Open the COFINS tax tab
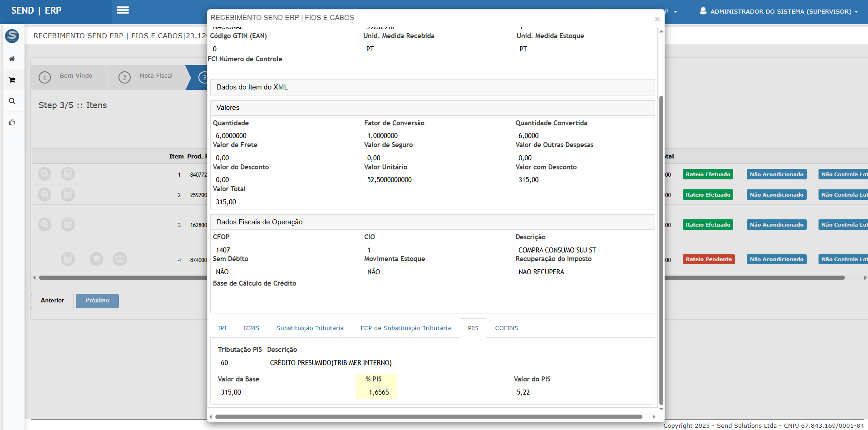 [x=506, y=328]
